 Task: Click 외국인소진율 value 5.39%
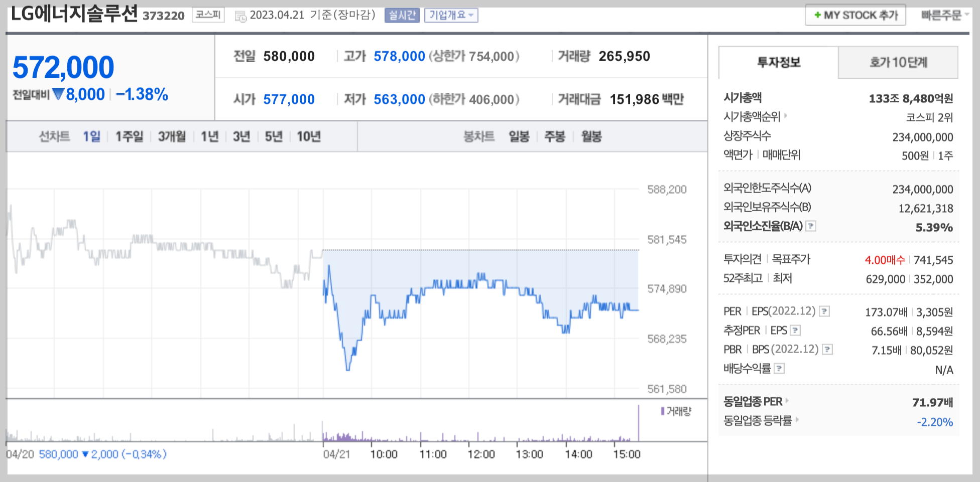click(x=934, y=228)
